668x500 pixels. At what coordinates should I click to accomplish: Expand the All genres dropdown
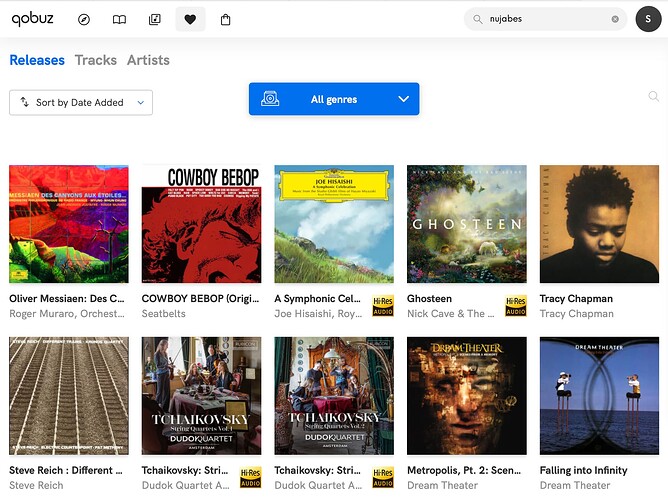(334, 99)
